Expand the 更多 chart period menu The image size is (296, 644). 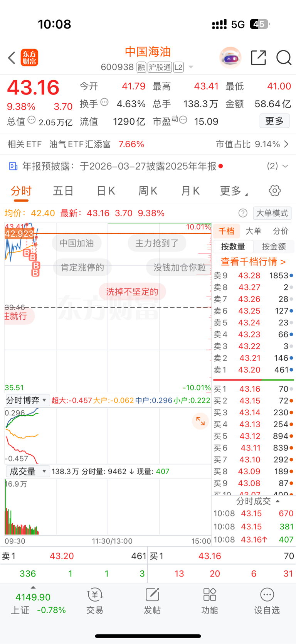tap(234, 191)
